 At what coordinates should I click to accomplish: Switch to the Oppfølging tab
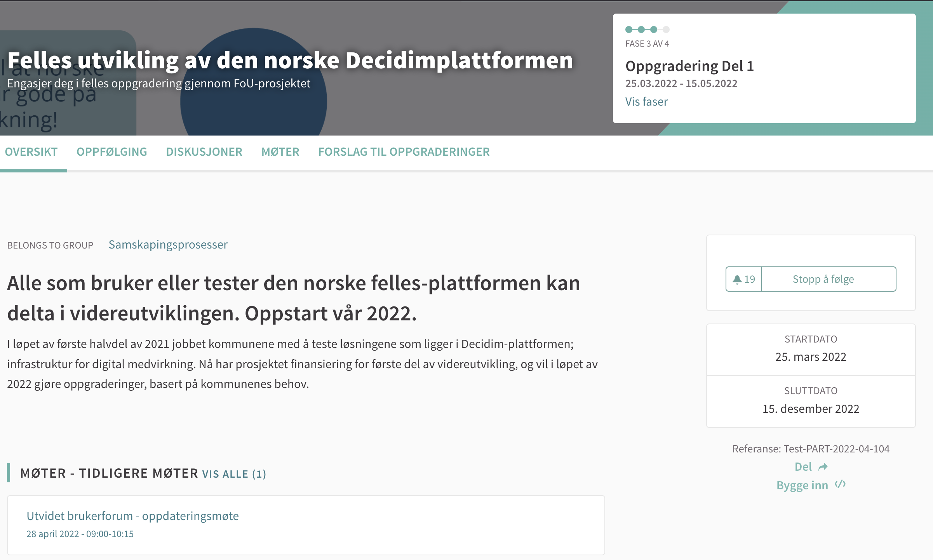tap(112, 151)
